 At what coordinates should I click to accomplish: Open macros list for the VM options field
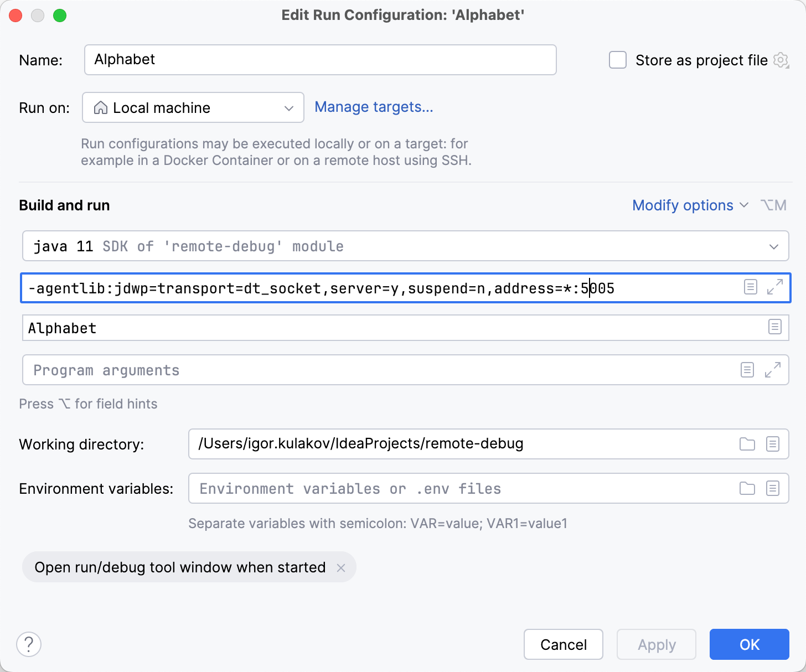751,287
